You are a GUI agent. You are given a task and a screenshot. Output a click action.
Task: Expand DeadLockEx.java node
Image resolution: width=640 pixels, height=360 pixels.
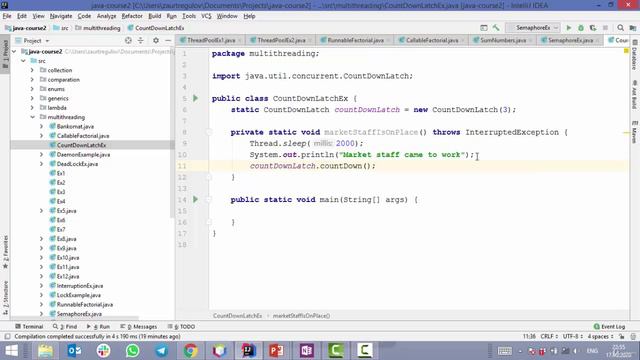(41, 164)
